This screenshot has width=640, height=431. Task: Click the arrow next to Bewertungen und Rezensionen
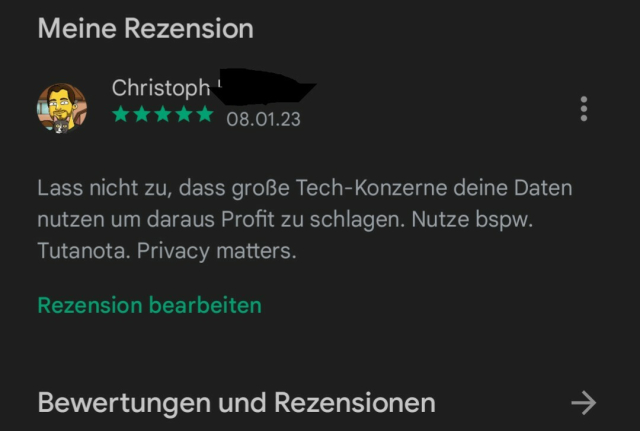click(x=584, y=403)
